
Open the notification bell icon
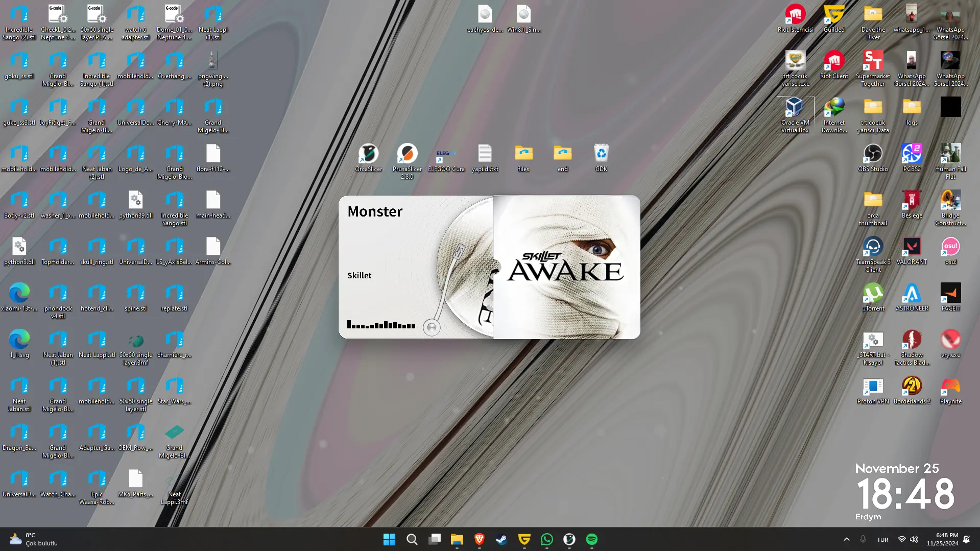click(x=966, y=539)
